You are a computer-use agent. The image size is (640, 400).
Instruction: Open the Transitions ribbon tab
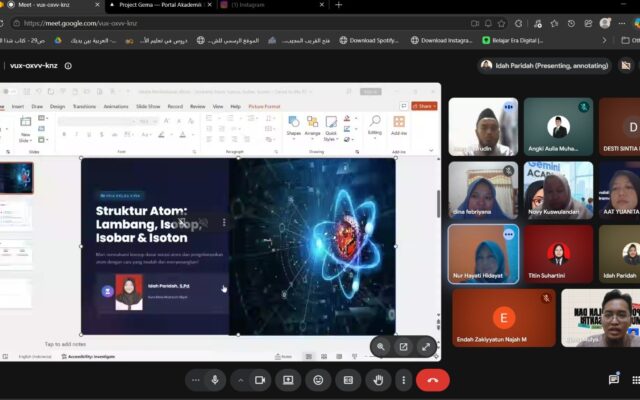click(x=84, y=107)
